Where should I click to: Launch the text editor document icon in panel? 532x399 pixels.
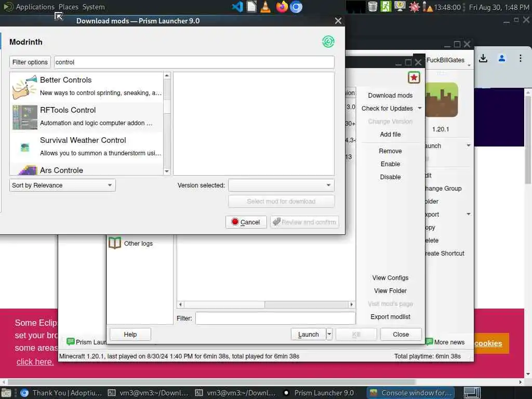(x=251, y=7)
